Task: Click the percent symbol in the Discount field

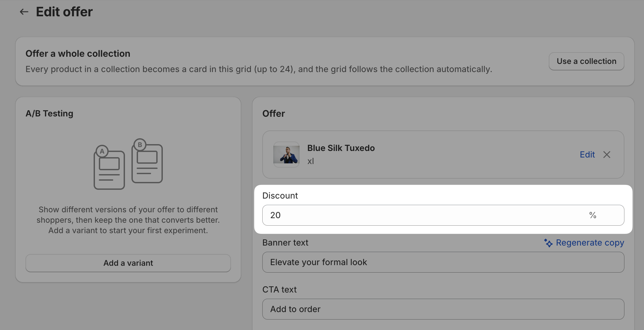Action: pyautogui.click(x=593, y=215)
